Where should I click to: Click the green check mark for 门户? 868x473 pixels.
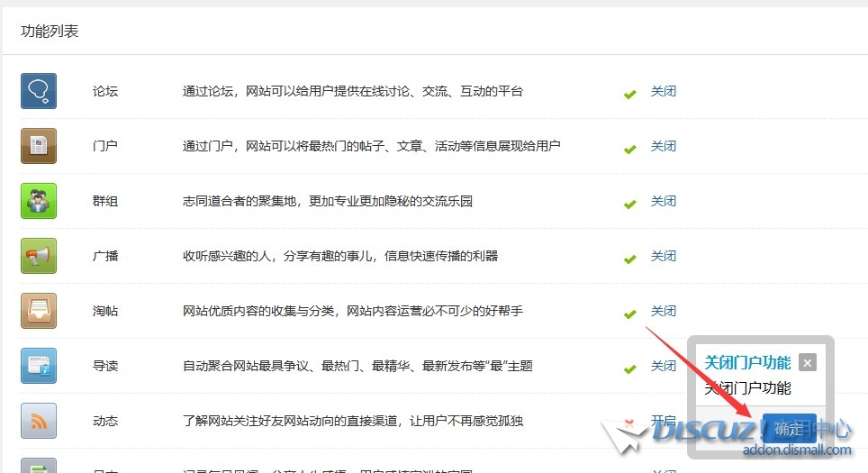click(x=629, y=149)
